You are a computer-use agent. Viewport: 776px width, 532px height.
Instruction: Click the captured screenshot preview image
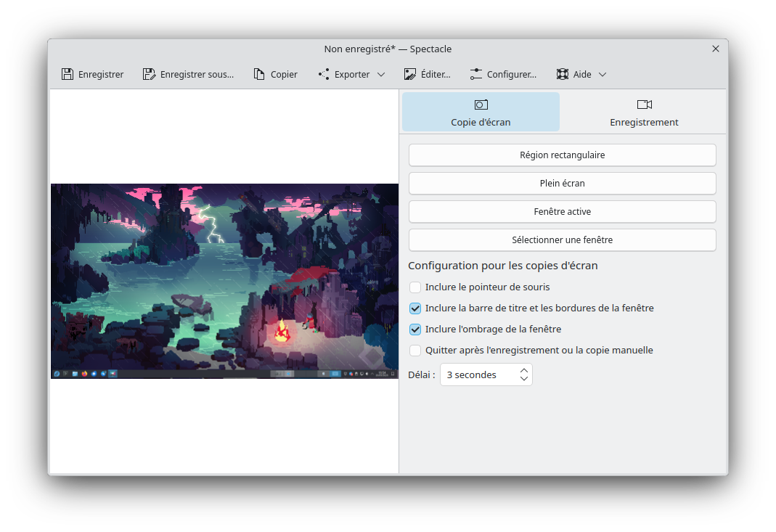[225, 281]
